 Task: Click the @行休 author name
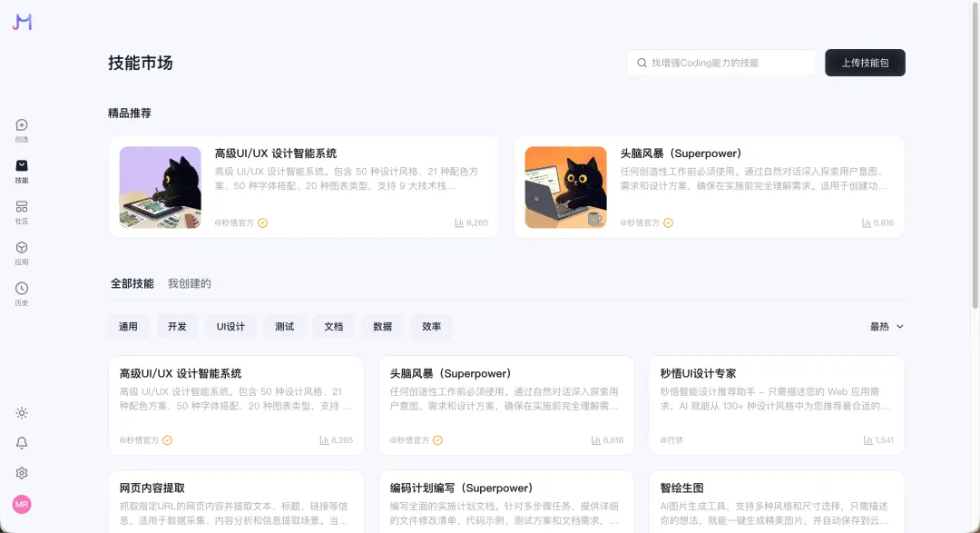[671, 440]
